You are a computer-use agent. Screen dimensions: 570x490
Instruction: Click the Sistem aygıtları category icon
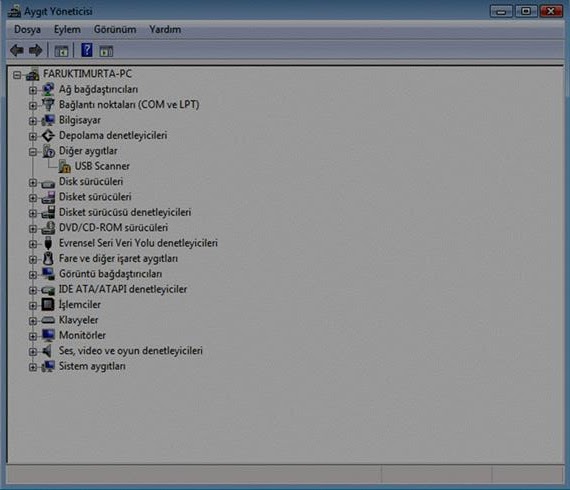coord(48,366)
